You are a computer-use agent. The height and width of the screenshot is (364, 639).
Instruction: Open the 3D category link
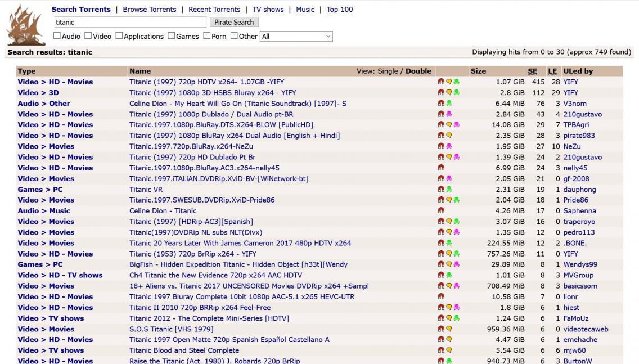[x=54, y=92]
